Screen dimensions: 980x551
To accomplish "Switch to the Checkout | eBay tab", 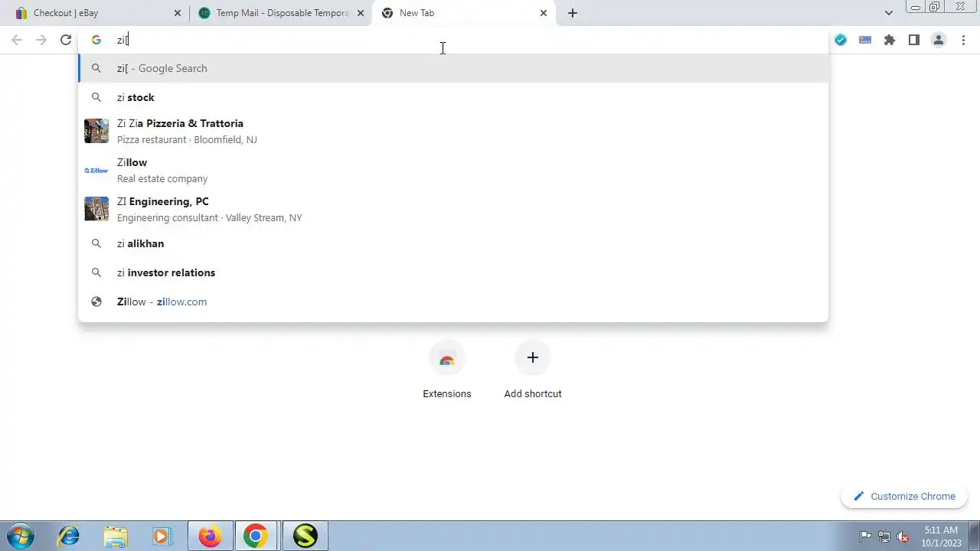I will [94, 13].
